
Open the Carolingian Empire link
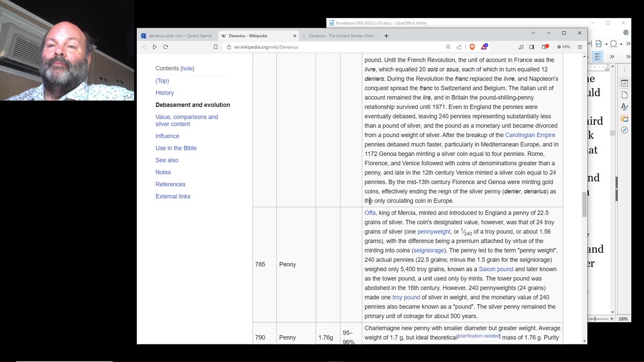coord(530,135)
